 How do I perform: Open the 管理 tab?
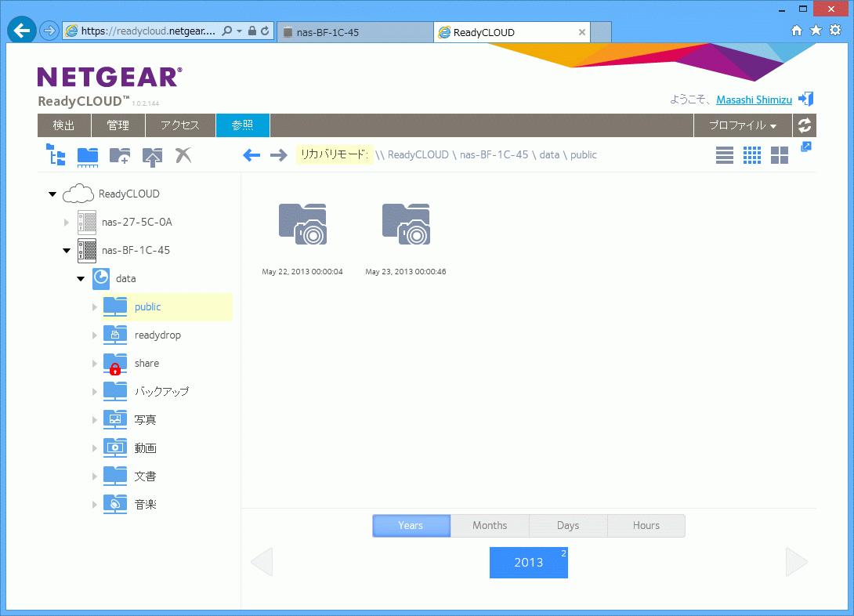coord(118,125)
